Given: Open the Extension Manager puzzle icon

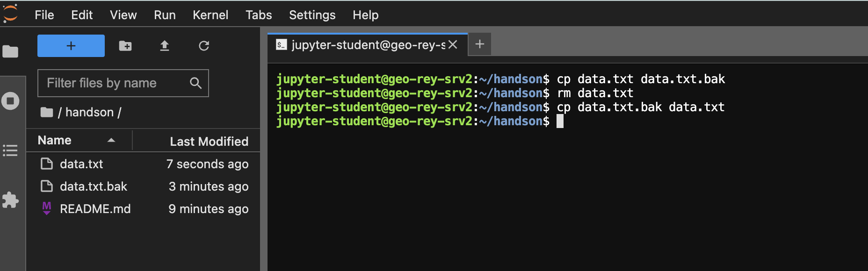Looking at the screenshot, I should 10,200.
